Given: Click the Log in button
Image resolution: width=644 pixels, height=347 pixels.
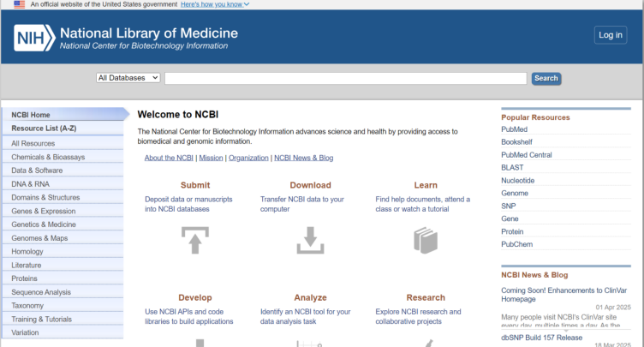Looking at the screenshot, I should (611, 35).
